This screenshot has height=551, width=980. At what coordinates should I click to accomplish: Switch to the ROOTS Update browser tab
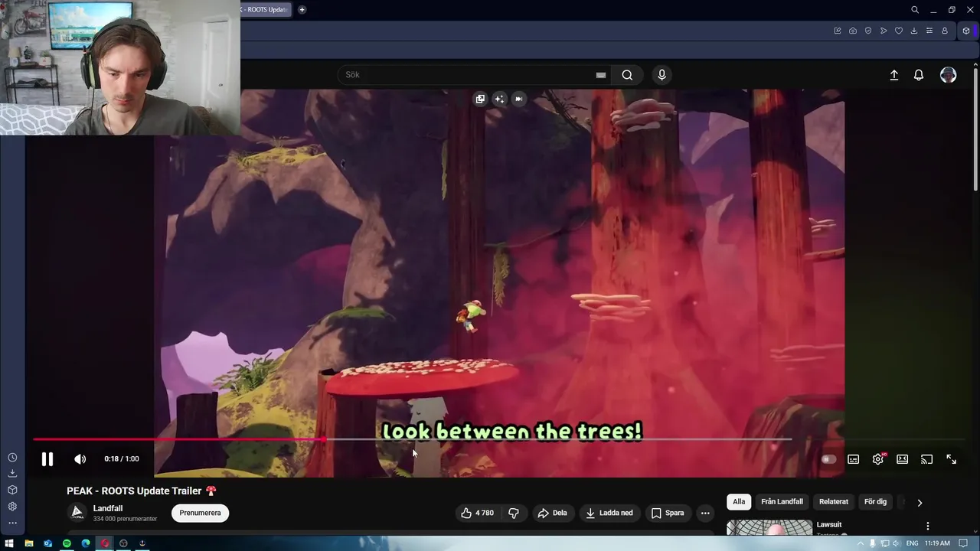point(266,9)
